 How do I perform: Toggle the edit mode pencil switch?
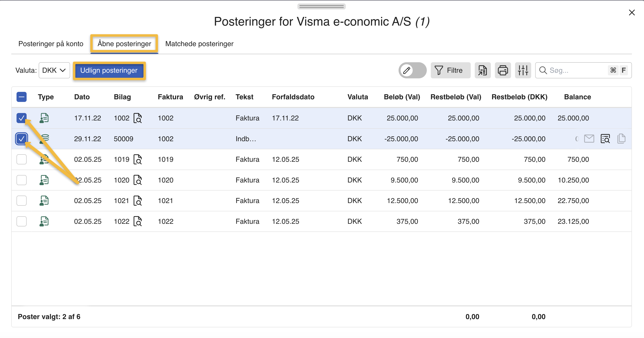point(412,70)
